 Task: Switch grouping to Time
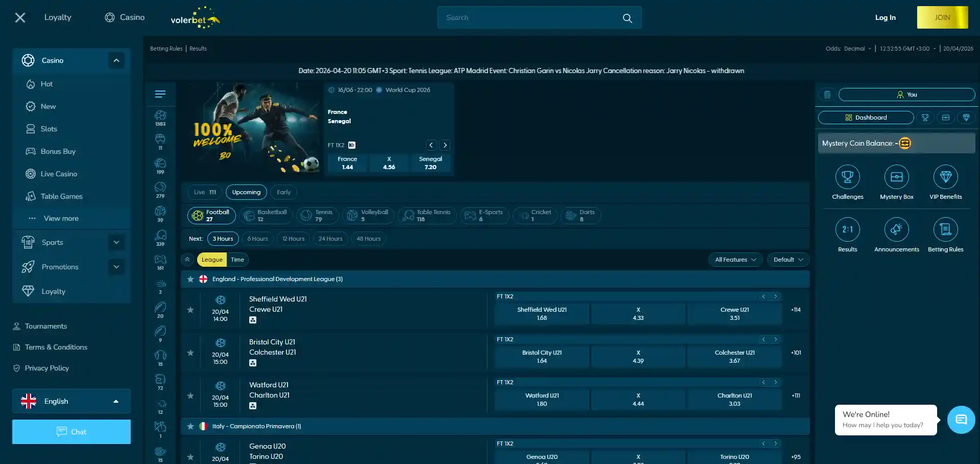tap(237, 260)
